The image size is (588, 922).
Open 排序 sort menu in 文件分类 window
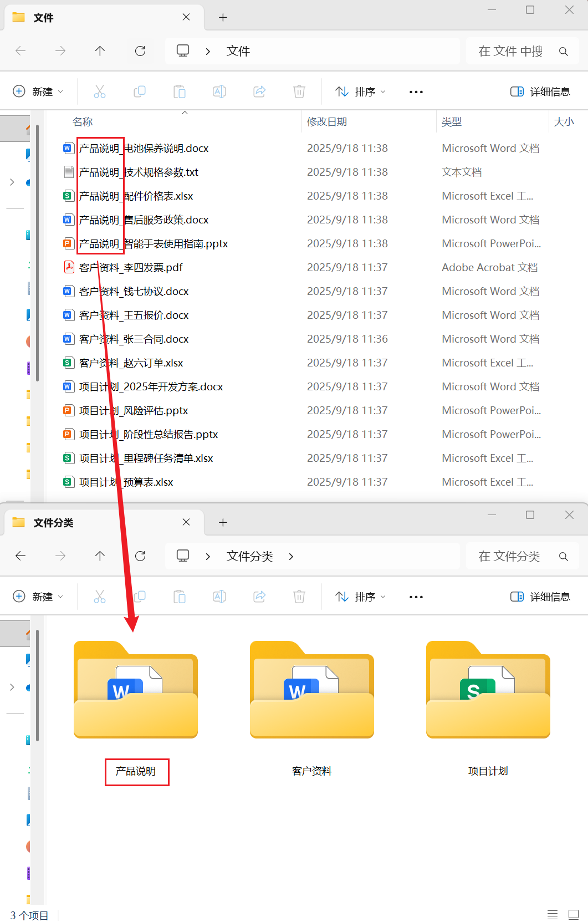point(361,597)
